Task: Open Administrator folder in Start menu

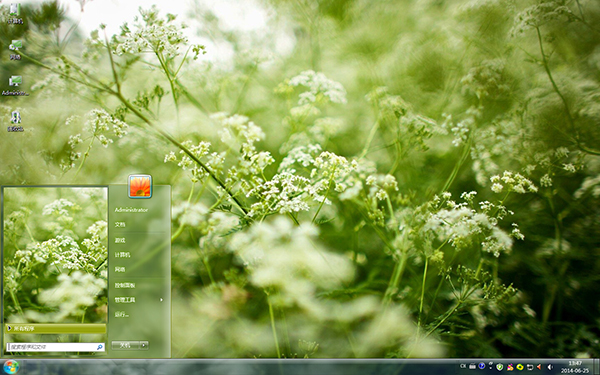Action: point(131,210)
